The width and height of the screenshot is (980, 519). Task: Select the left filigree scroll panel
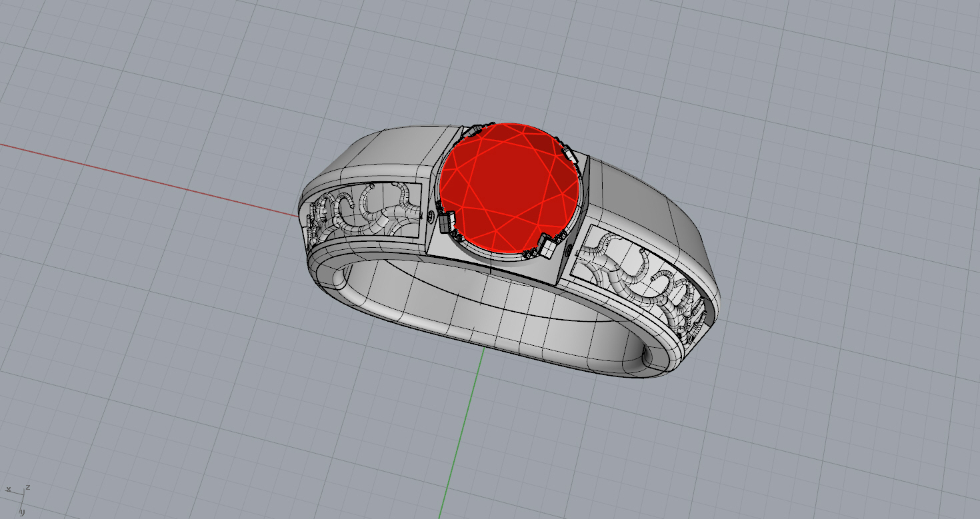[x=365, y=212]
